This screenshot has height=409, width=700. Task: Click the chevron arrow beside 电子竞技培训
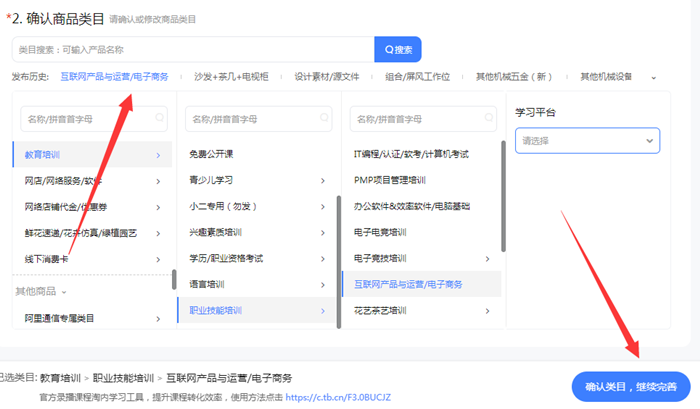click(487, 259)
